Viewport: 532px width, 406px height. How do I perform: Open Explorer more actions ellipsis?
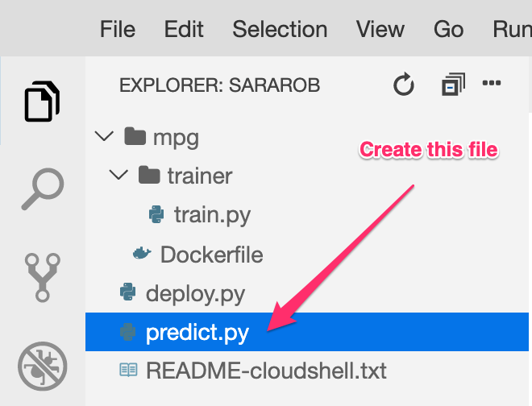(492, 83)
